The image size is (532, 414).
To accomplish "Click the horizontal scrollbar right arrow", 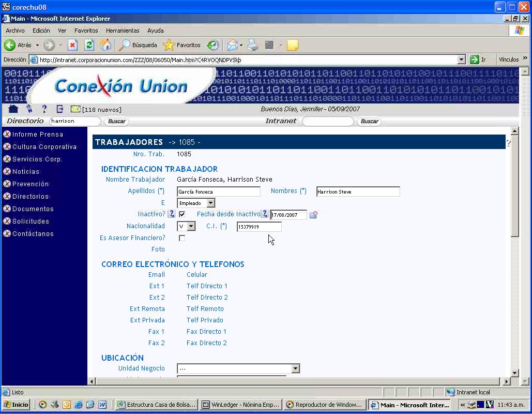I will click(507, 381).
